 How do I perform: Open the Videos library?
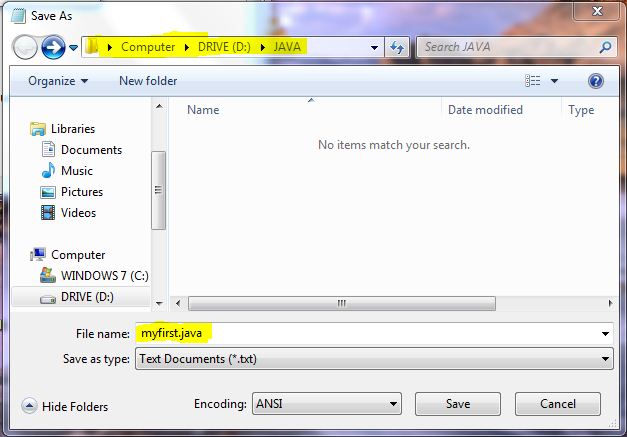78,213
